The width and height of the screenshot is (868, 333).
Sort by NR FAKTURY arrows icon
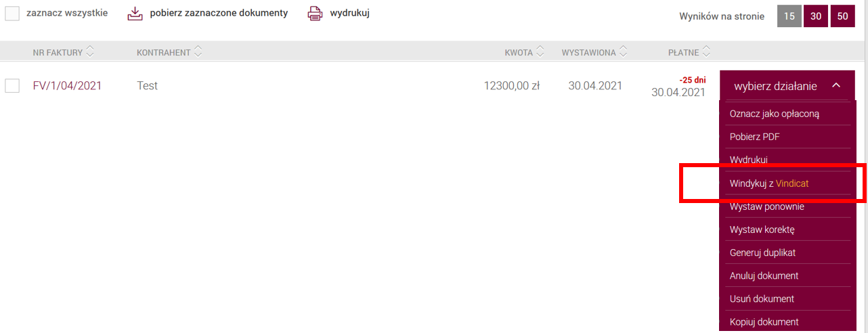coord(91,51)
